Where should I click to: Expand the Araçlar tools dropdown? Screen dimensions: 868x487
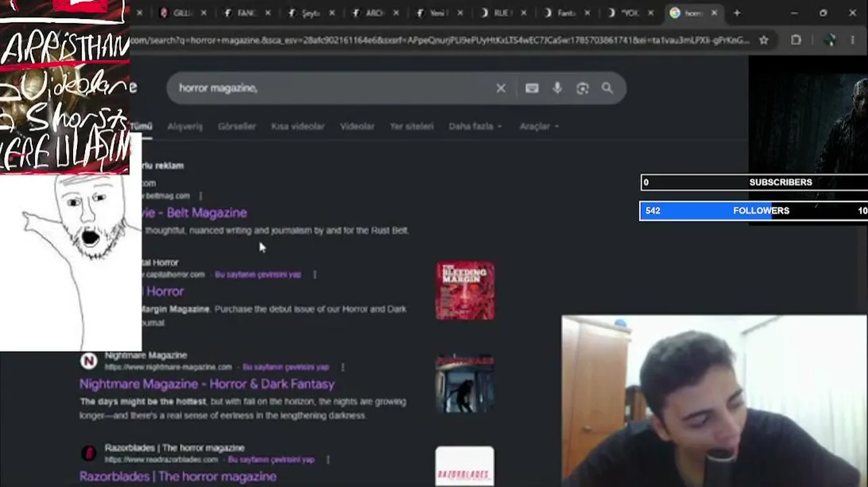click(539, 126)
